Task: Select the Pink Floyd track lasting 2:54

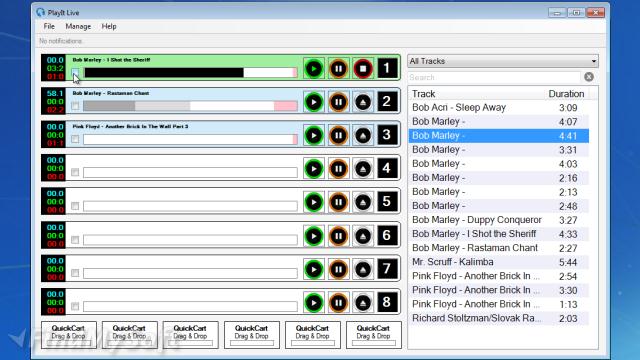Action: point(499,276)
